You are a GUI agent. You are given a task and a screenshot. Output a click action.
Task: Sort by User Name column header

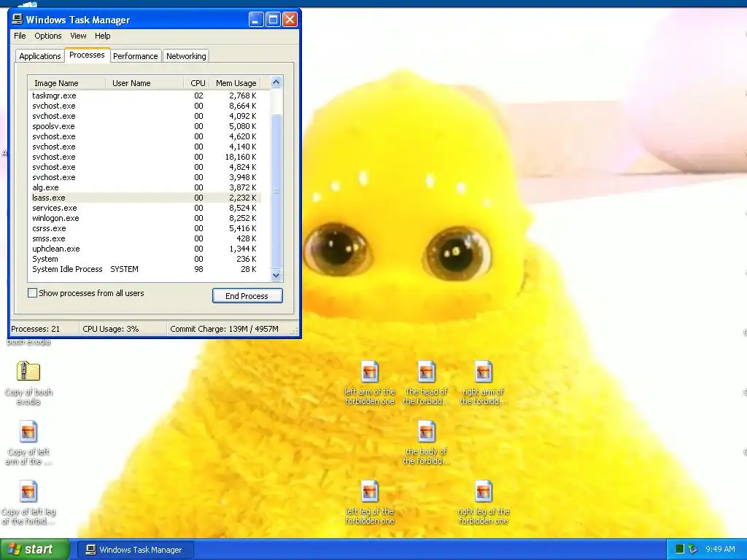144,83
